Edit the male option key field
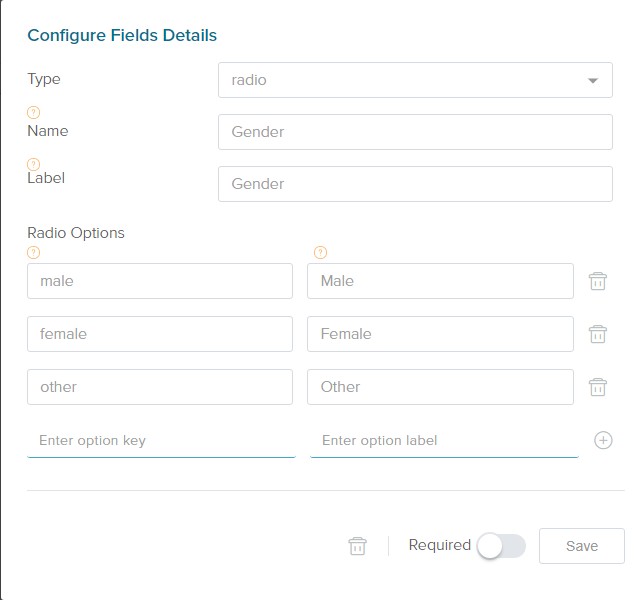The width and height of the screenshot is (634, 600). [x=160, y=281]
